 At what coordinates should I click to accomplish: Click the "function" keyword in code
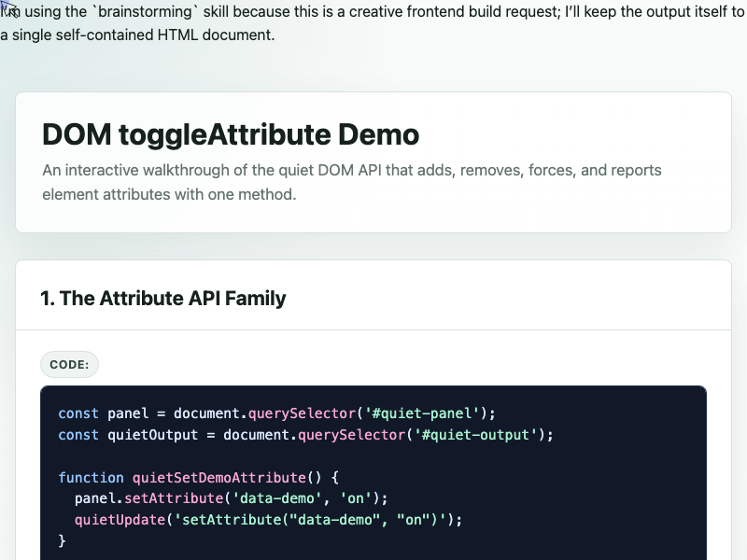point(91,478)
